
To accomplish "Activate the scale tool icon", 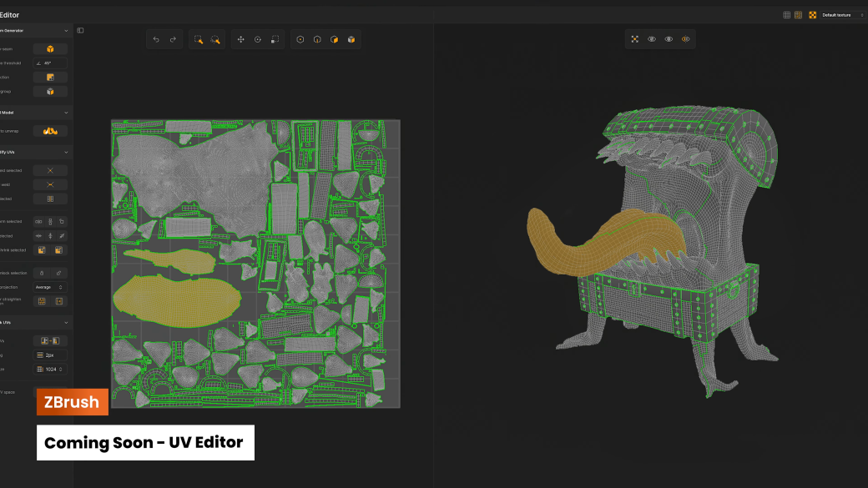I will pyautogui.click(x=275, y=39).
